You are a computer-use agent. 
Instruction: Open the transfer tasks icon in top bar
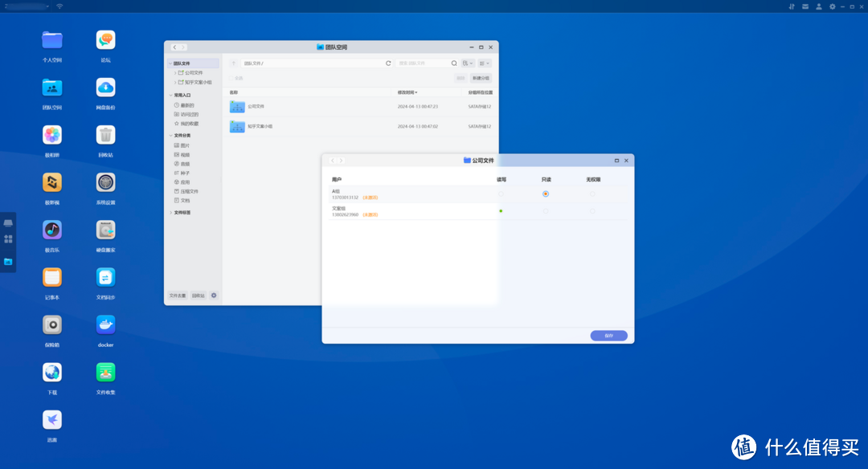point(792,6)
